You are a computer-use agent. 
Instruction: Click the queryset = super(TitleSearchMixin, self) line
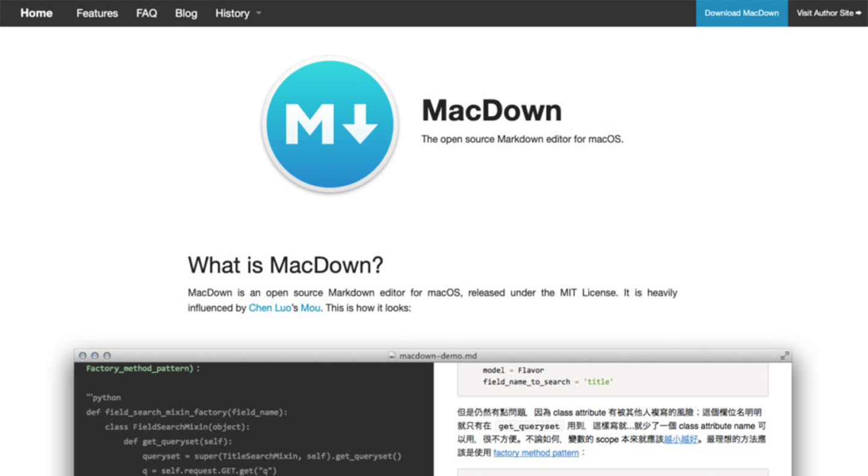(x=272, y=456)
